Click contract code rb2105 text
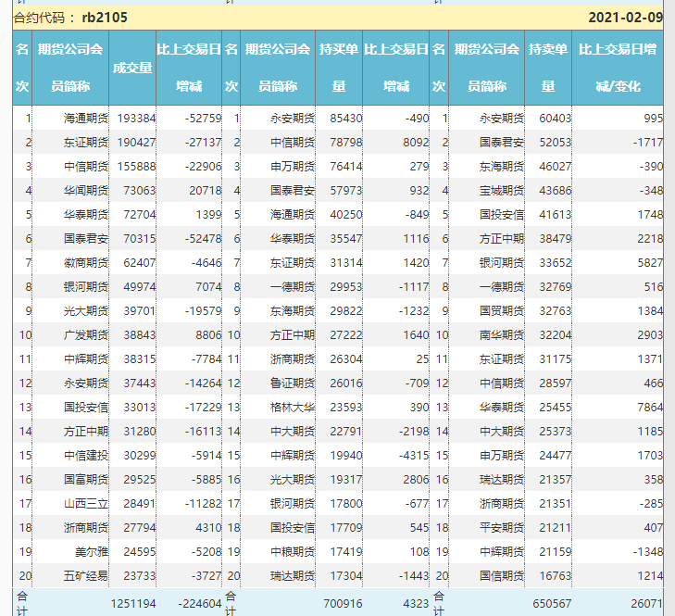Image resolution: width=675 pixels, height=616 pixels. click(x=105, y=18)
